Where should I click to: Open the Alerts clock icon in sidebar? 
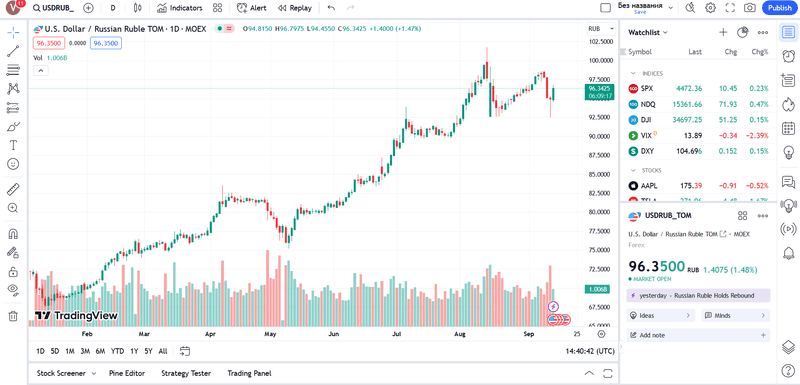coord(788,56)
